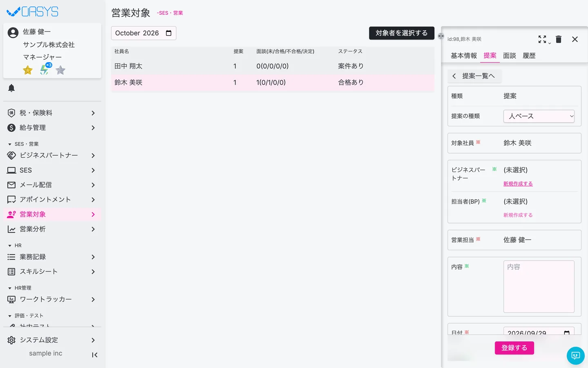The height and width of the screenshot is (368, 588).
Task: Open the メール配信 menu
Action: [x=52, y=185]
